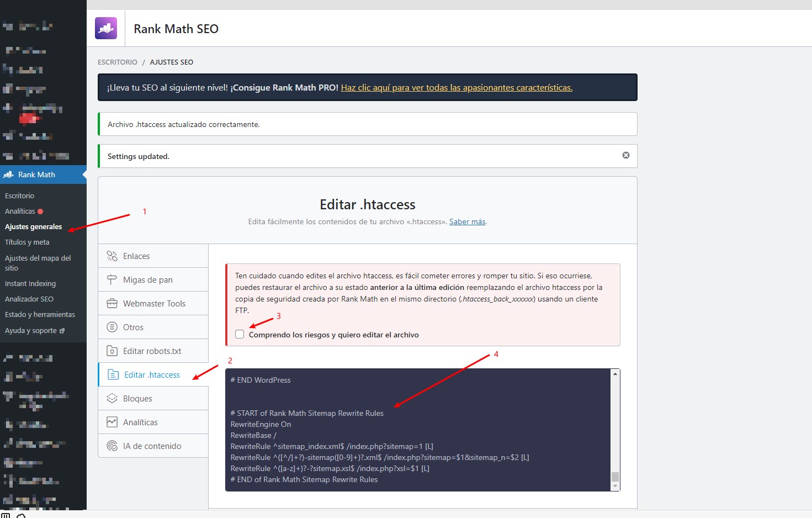Click the Webmaster Tools toolbox icon
812x518 pixels.
[112, 304]
